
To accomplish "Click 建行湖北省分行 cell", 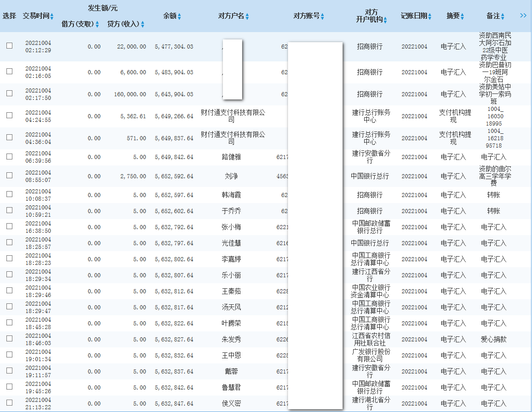I will pos(371,404).
